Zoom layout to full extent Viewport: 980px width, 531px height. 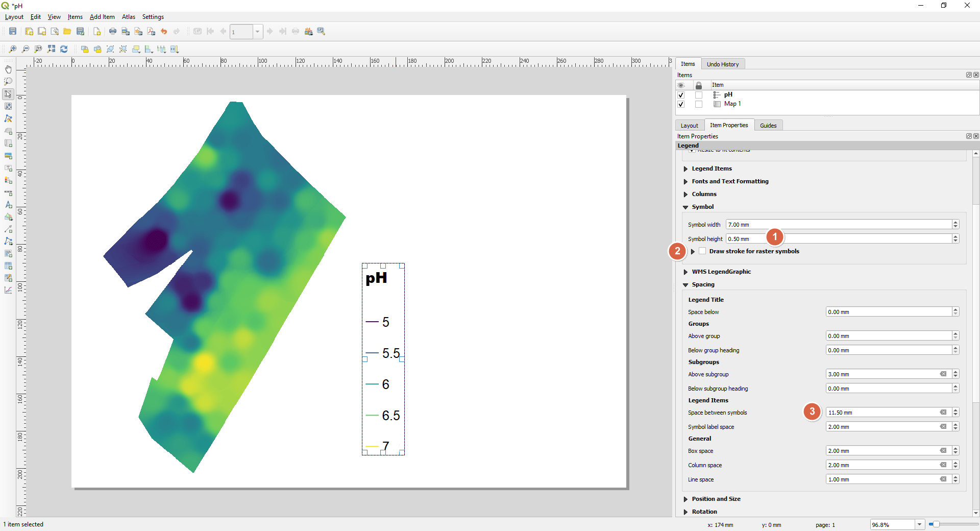[51, 49]
